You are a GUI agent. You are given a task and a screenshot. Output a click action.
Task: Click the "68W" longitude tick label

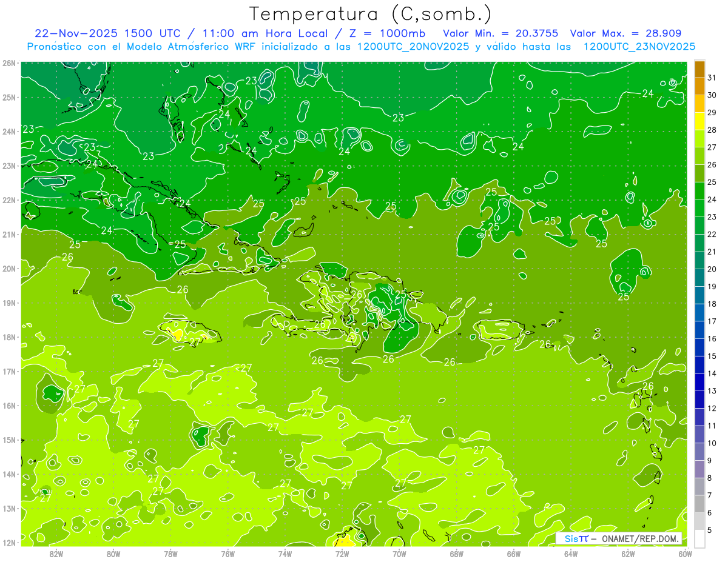point(457,553)
